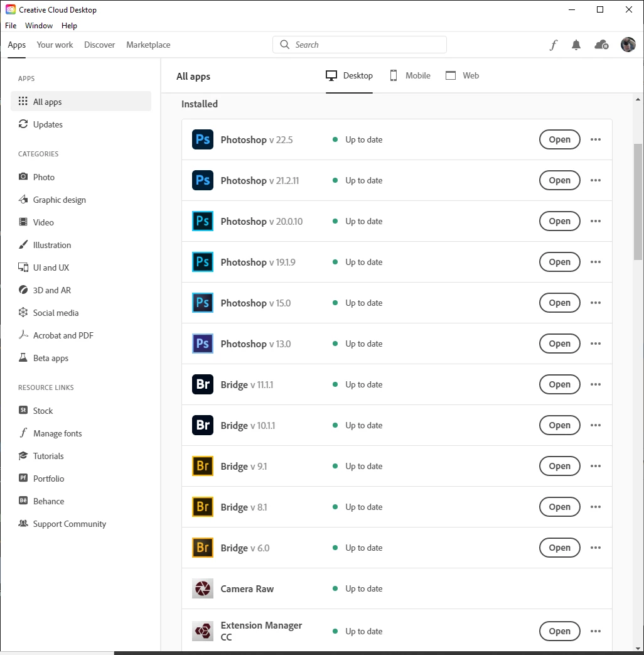The height and width of the screenshot is (655, 644).
Task: Click the Bridge v 8.1 app icon
Action: point(203,507)
